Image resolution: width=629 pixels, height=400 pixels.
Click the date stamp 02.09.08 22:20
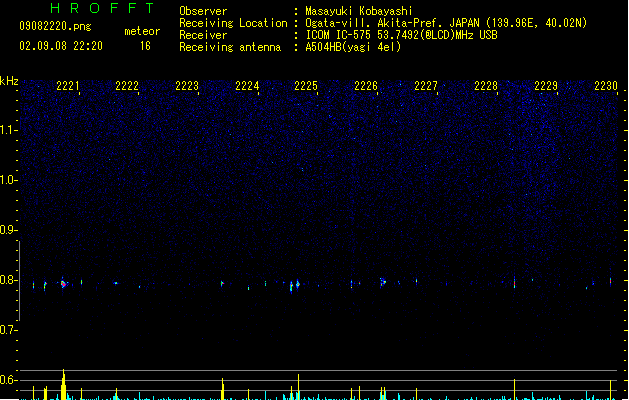click(x=61, y=46)
